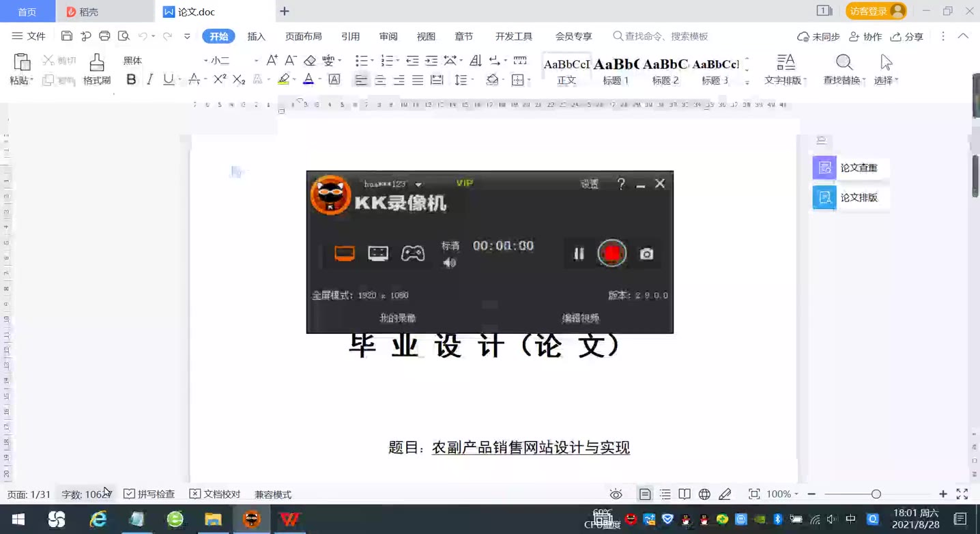Click the Paste icon in ribbon
This screenshot has height=534, width=980.
22,63
